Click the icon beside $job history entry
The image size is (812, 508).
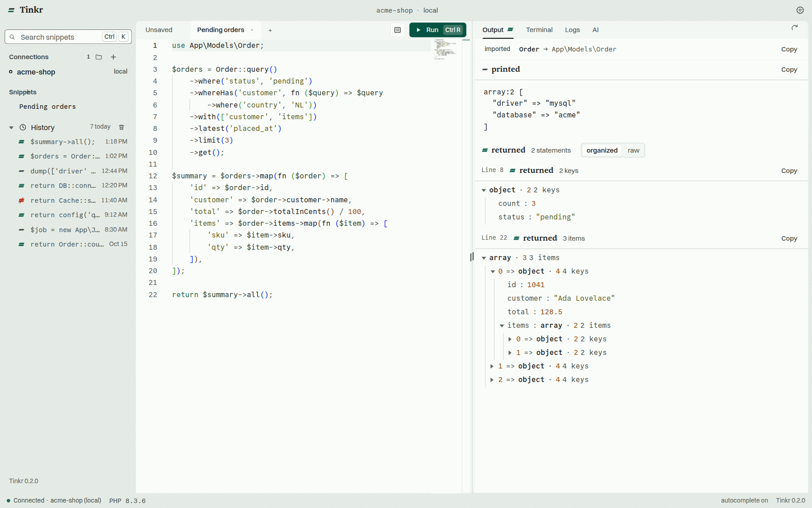click(21, 230)
